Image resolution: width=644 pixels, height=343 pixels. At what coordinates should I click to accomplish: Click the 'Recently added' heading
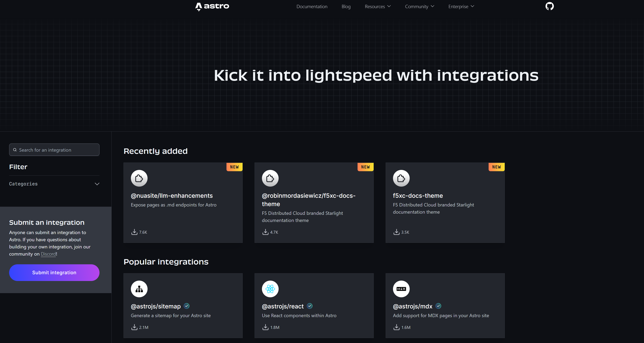(x=155, y=151)
